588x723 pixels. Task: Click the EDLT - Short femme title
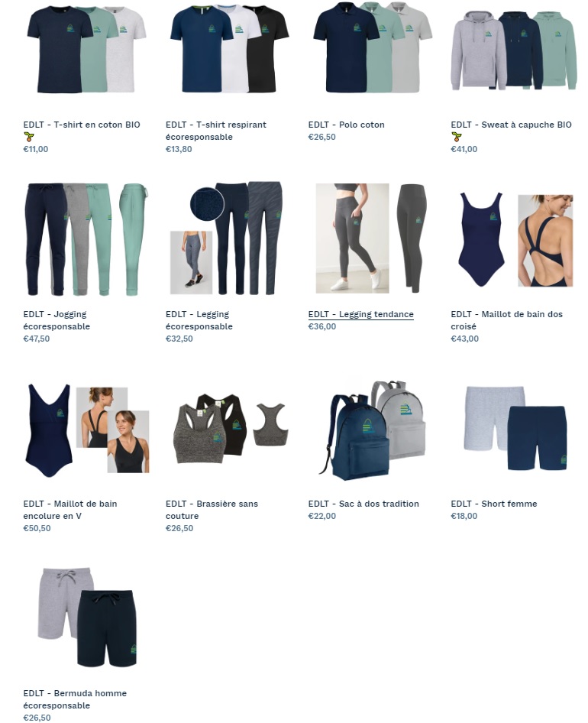click(494, 504)
